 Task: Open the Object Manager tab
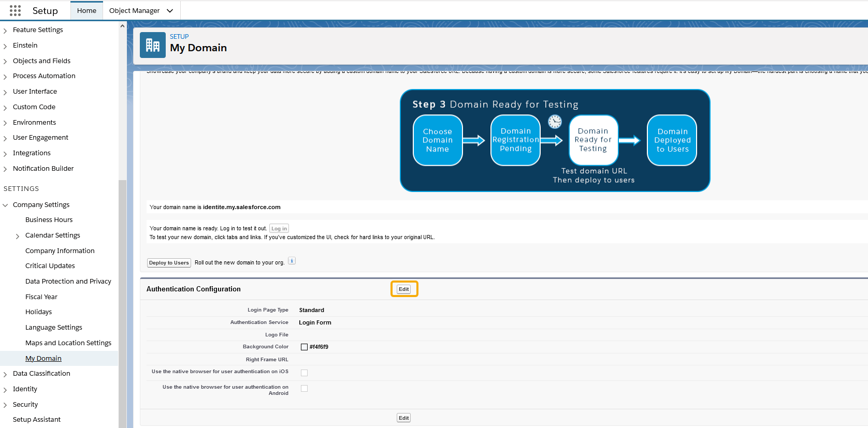(134, 10)
